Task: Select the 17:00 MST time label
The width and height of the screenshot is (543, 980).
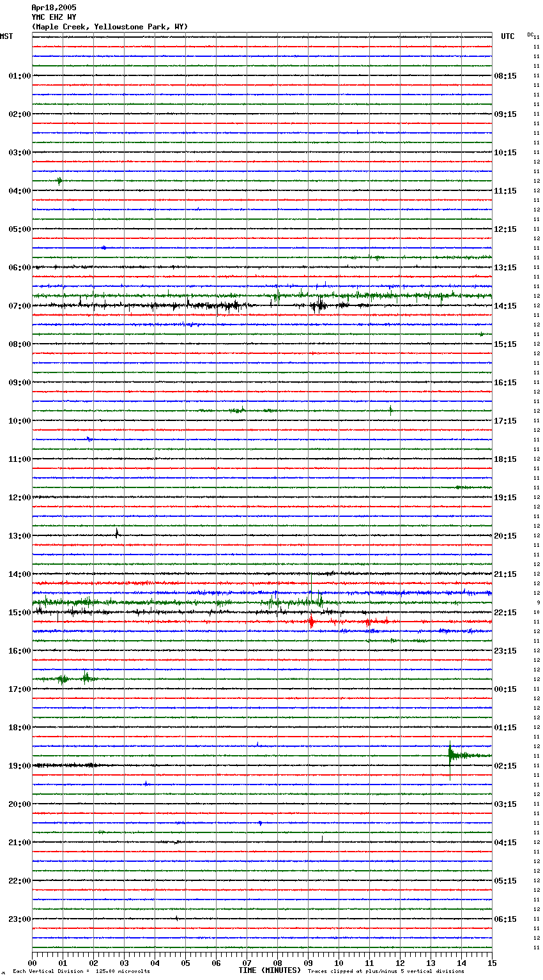Action: point(19,689)
